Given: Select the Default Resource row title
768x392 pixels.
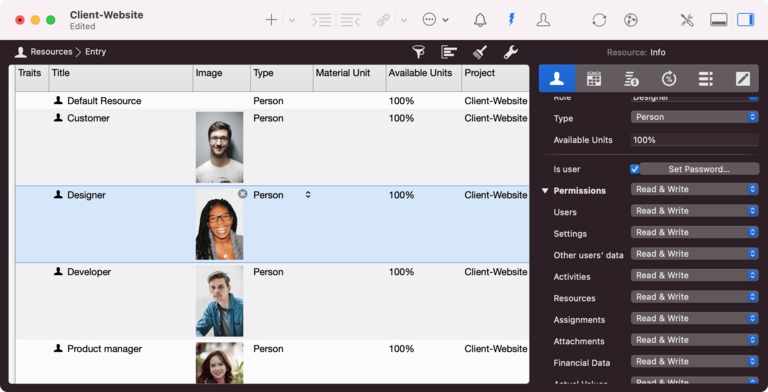Looking at the screenshot, I should point(104,101).
